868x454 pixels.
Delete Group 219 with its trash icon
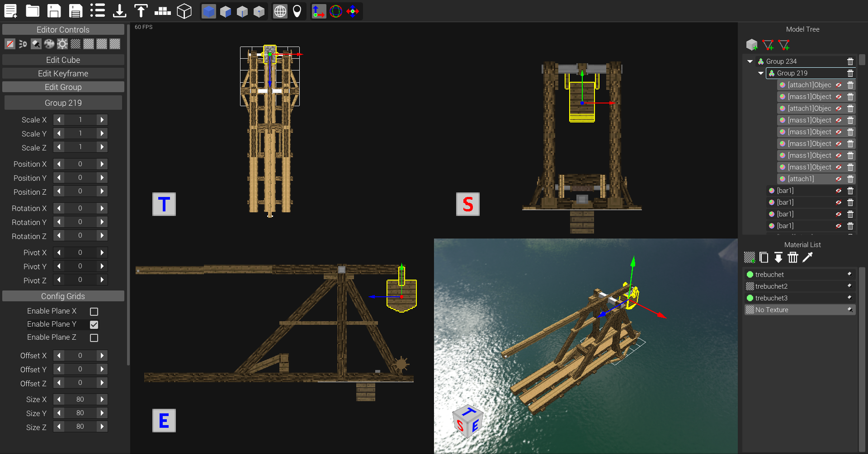tap(850, 73)
